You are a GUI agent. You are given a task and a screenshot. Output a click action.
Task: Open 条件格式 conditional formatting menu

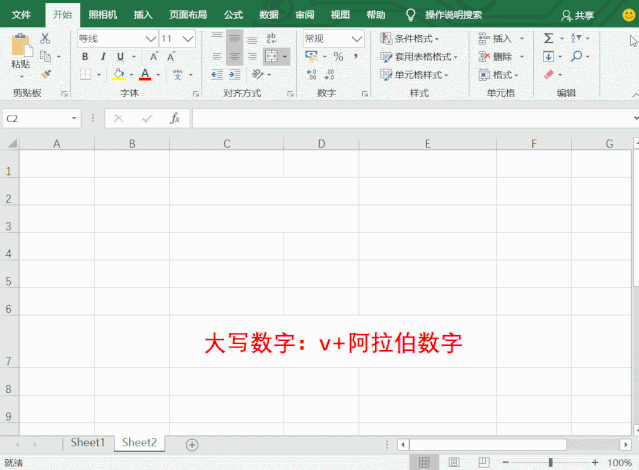pos(409,39)
